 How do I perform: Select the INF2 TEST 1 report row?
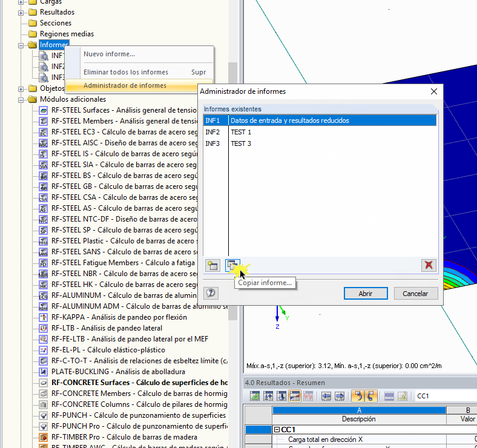pyautogui.click(x=320, y=132)
